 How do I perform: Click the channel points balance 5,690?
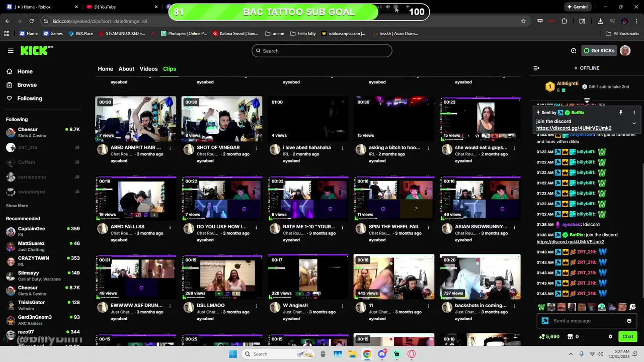coord(549,337)
